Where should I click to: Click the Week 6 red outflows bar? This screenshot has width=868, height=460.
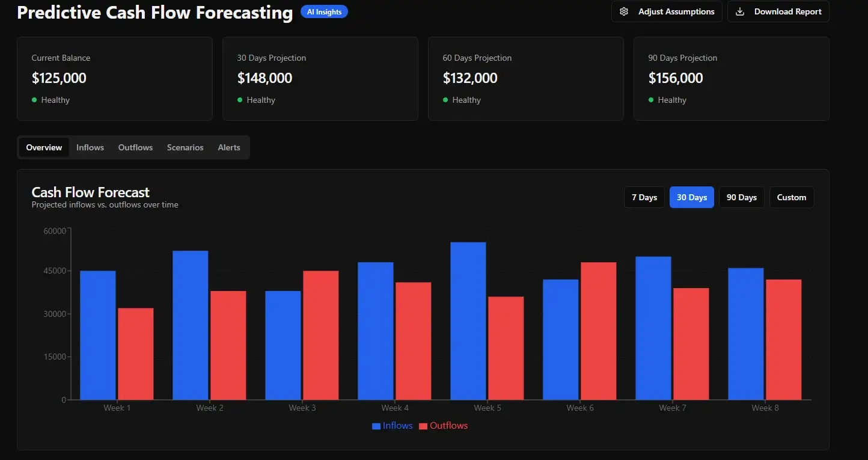click(598, 331)
